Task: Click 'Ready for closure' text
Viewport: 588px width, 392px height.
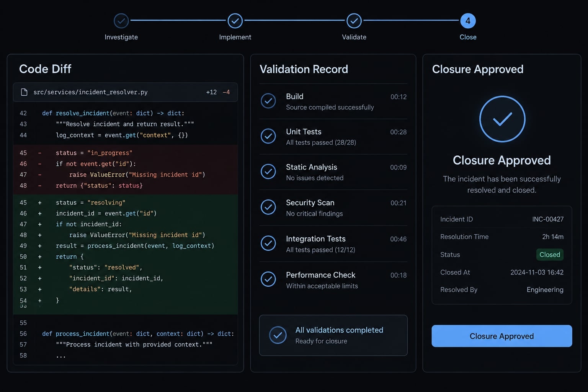Action: tap(321, 341)
